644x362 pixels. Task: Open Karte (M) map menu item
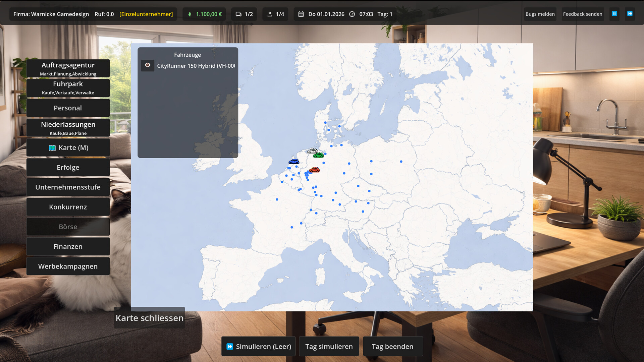pyautogui.click(x=68, y=148)
